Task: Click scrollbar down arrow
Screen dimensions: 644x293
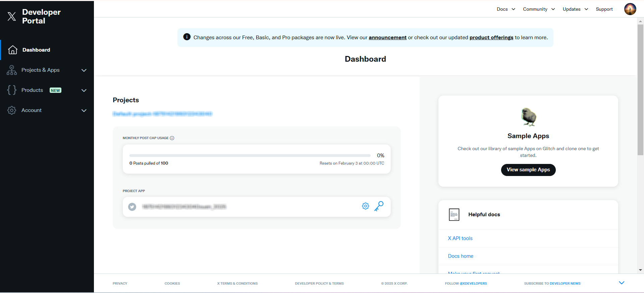Action: (640, 270)
